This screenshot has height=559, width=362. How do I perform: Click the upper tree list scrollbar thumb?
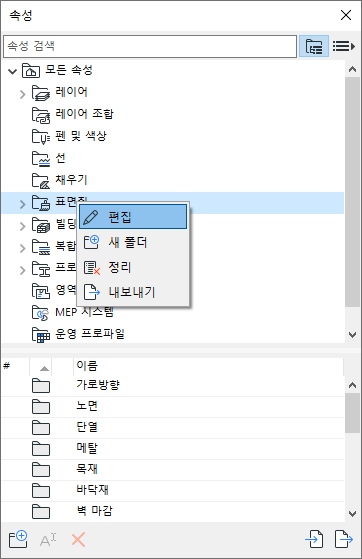pos(352,192)
